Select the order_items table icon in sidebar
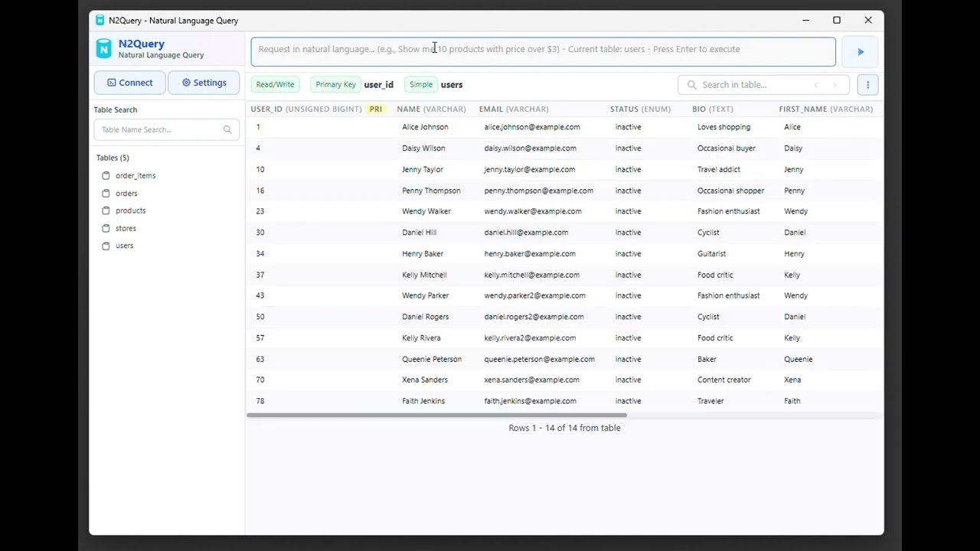The width and height of the screenshot is (980, 551). point(106,175)
